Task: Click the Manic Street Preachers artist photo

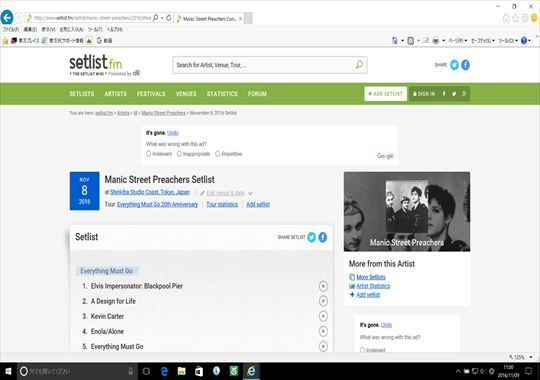Action: pyautogui.click(x=407, y=212)
